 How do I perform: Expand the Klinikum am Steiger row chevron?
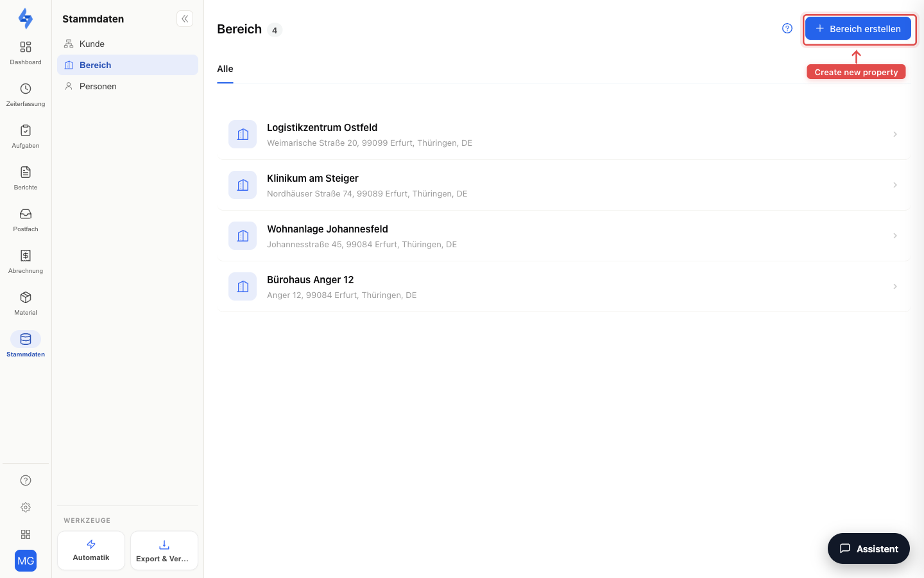coord(895,185)
